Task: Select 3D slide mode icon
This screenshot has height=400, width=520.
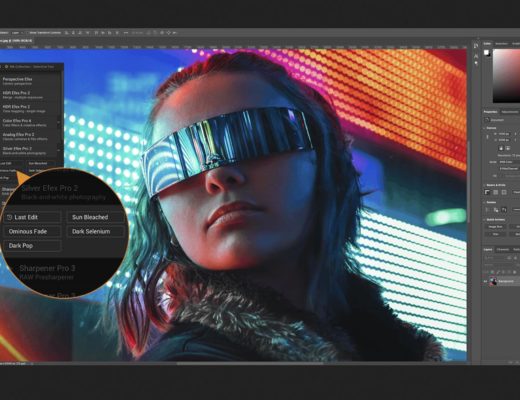Action: (169, 33)
